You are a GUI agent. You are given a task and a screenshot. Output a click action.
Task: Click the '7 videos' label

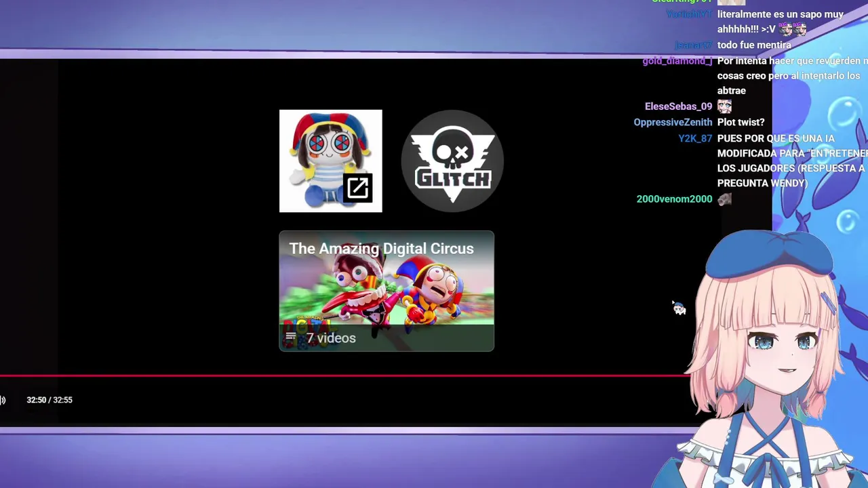coord(331,338)
